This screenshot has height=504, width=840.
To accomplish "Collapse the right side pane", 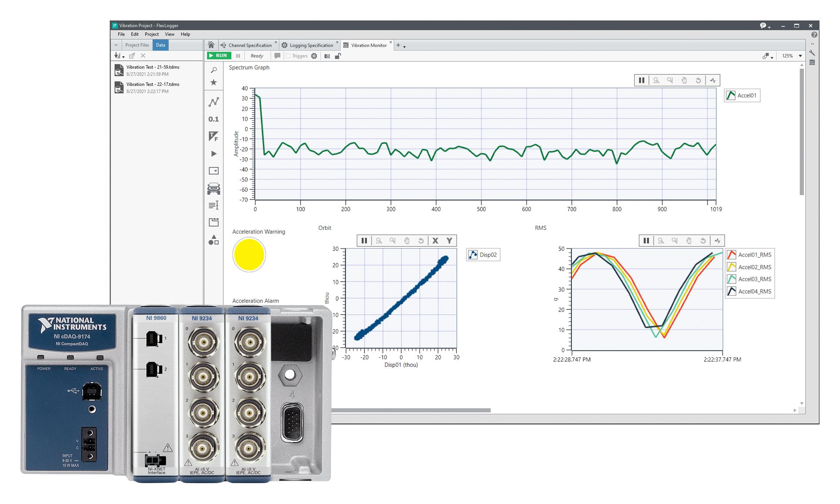I will (x=812, y=44).
